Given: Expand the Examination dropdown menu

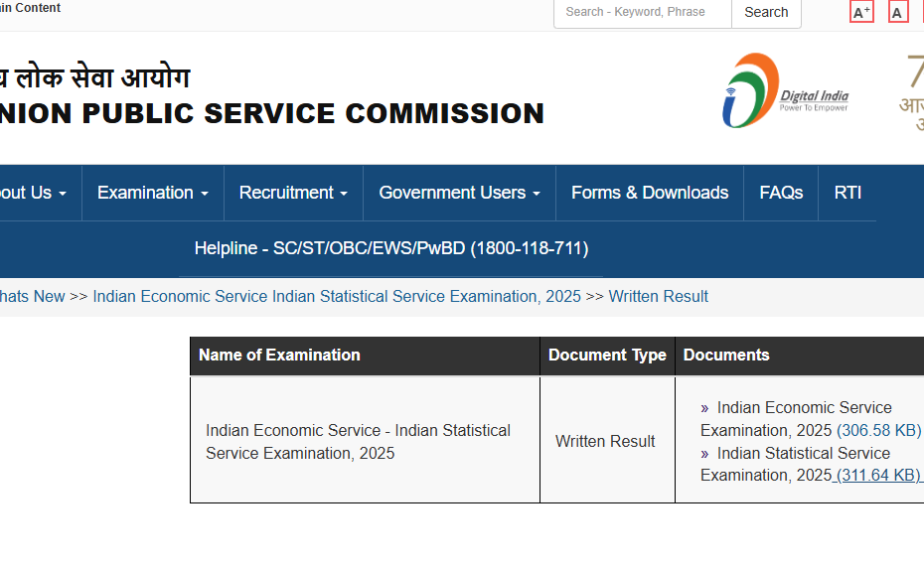Looking at the screenshot, I should [152, 193].
